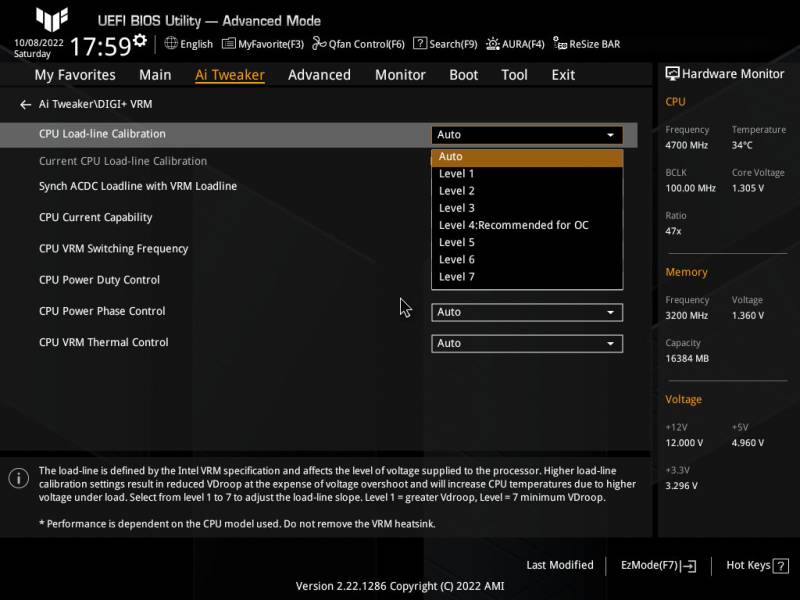800x600 pixels.
Task: Open MyFavorite(F3) list icon
Action: click(x=229, y=43)
